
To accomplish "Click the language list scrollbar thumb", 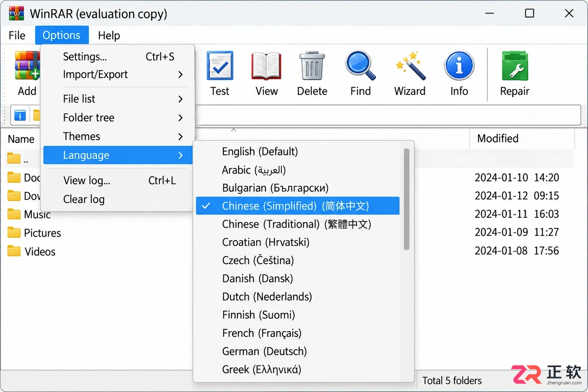I will coord(406,199).
